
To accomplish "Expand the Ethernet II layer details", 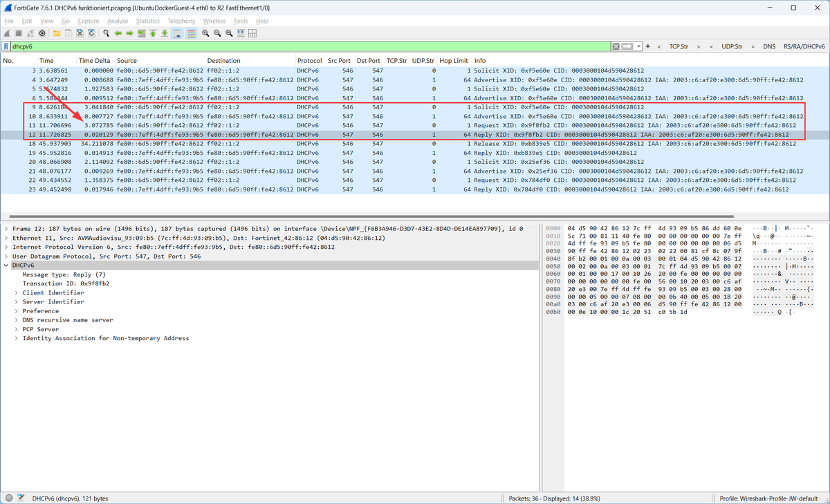I will (6, 237).
